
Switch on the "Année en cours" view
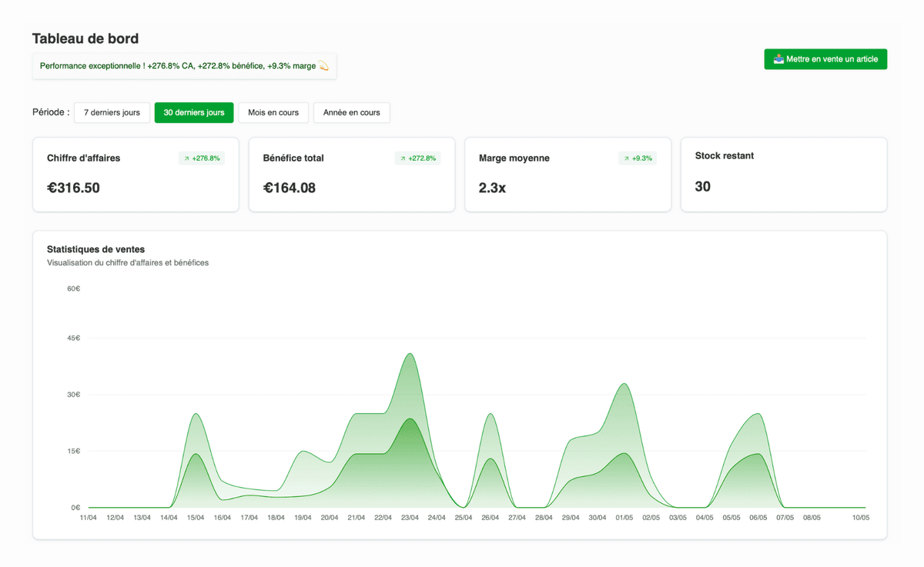click(x=352, y=112)
